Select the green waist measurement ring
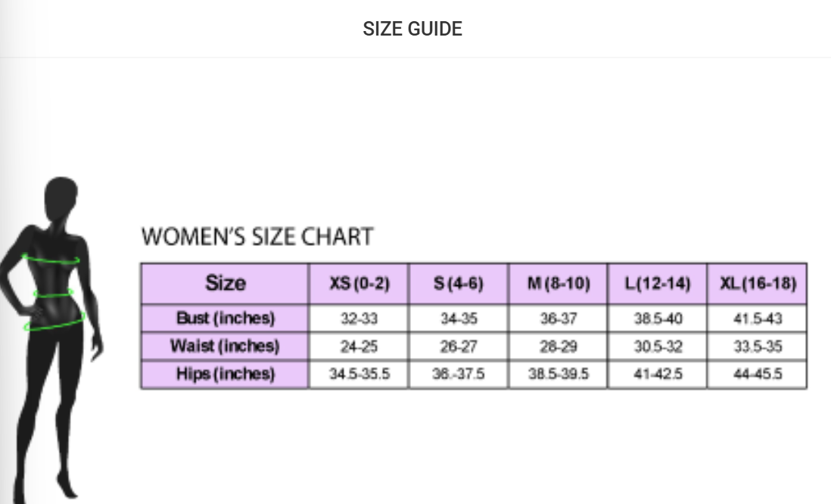Image resolution: width=831 pixels, height=504 pixels. (x=51, y=294)
